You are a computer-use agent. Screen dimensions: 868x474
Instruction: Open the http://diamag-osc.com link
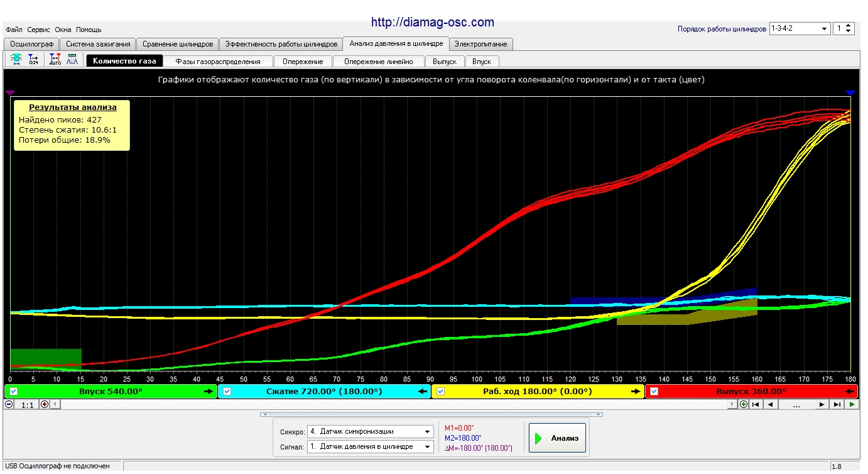click(433, 22)
